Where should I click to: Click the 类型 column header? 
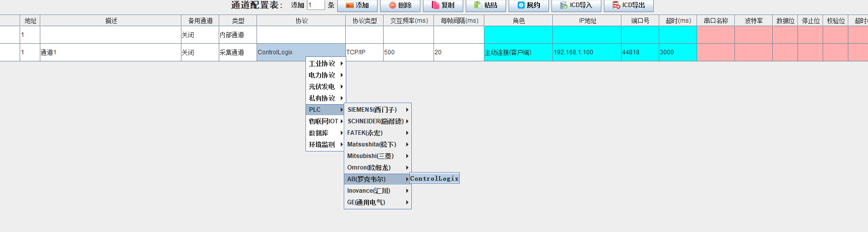click(237, 21)
